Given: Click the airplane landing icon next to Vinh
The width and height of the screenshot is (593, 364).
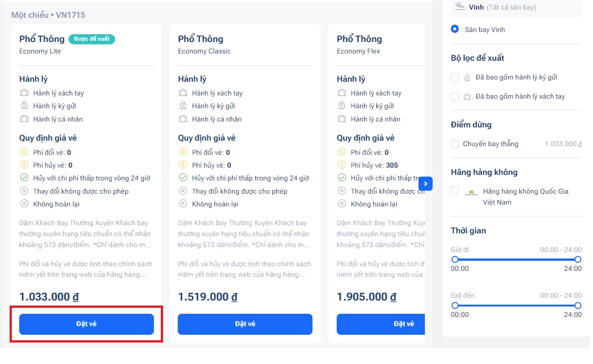Looking at the screenshot, I should (x=460, y=6).
